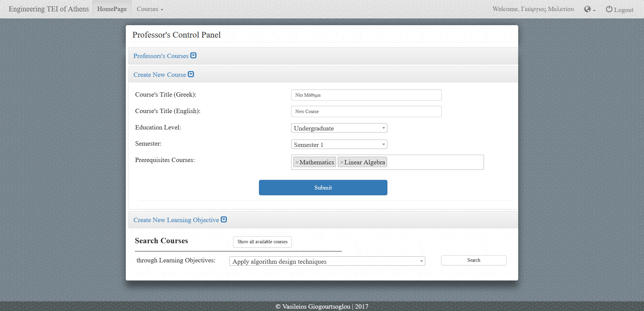Collapse the Create New Course section

[160, 75]
